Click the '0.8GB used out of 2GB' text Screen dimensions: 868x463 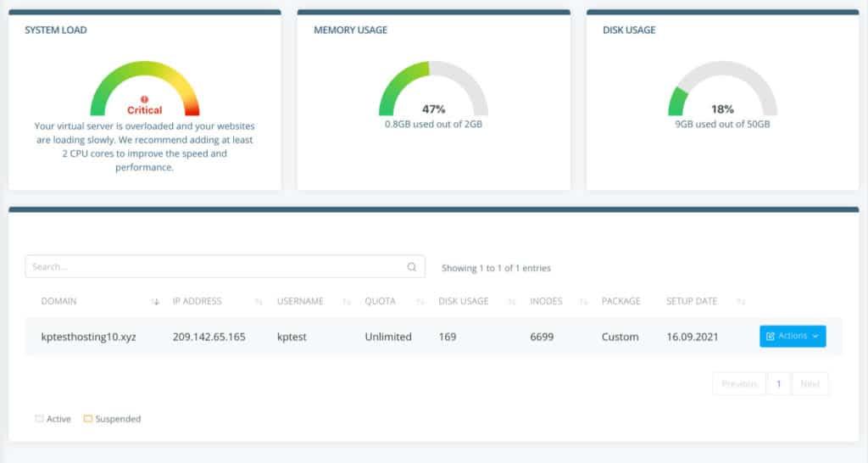[x=433, y=124]
